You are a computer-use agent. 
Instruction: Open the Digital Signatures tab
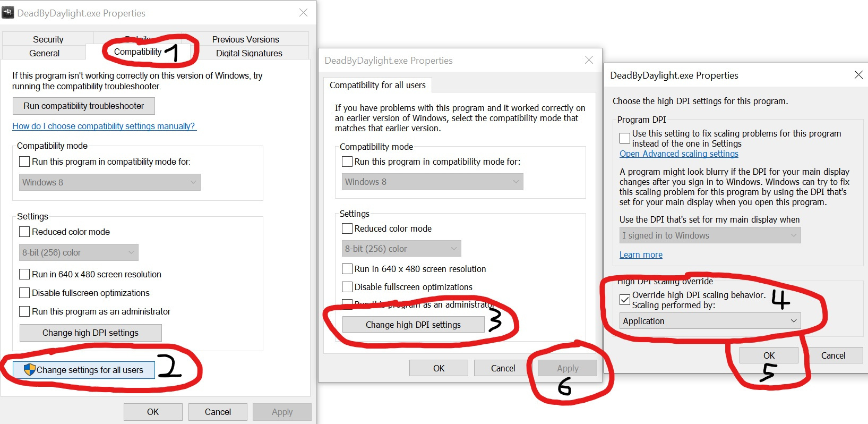(x=249, y=53)
